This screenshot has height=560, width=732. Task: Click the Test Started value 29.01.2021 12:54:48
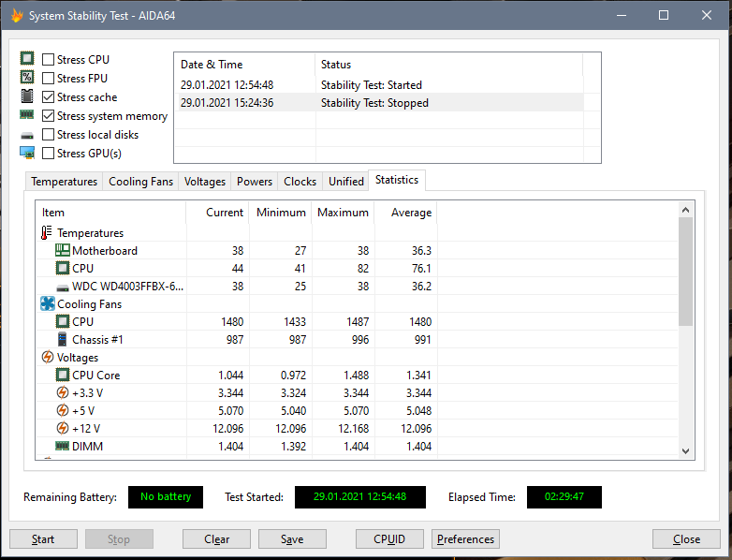[x=360, y=496]
